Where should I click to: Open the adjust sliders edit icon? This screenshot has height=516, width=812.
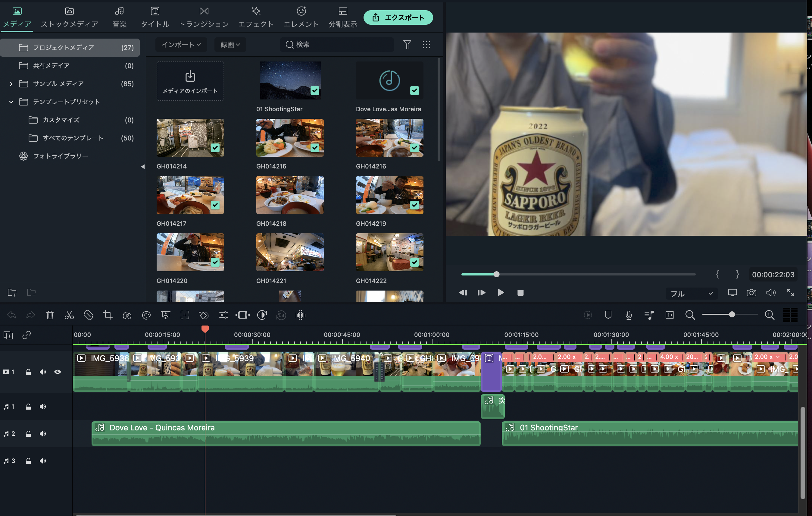click(223, 315)
